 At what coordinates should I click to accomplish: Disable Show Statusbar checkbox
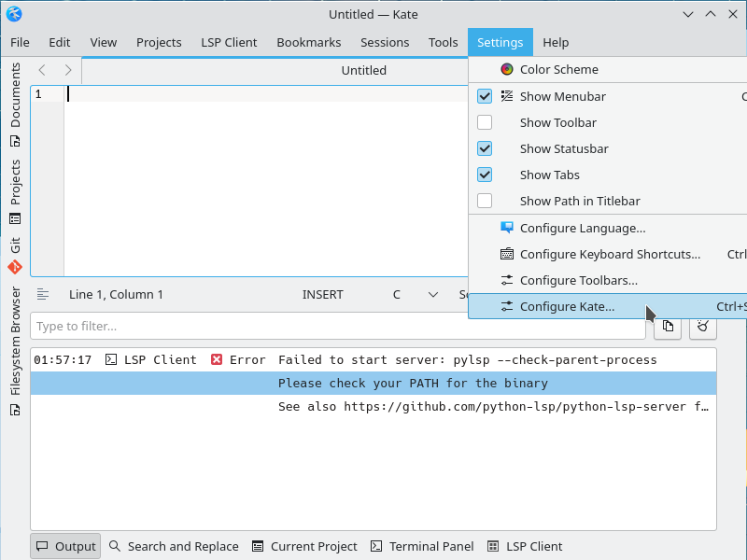485,148
